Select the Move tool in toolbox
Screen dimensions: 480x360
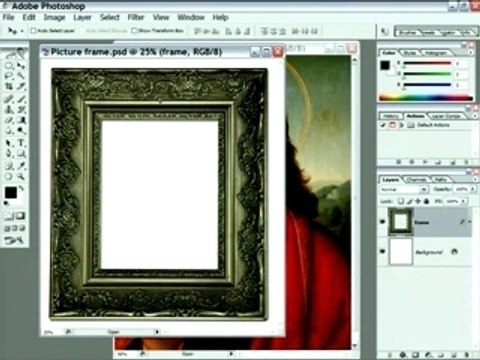click(x=21, y=65)
